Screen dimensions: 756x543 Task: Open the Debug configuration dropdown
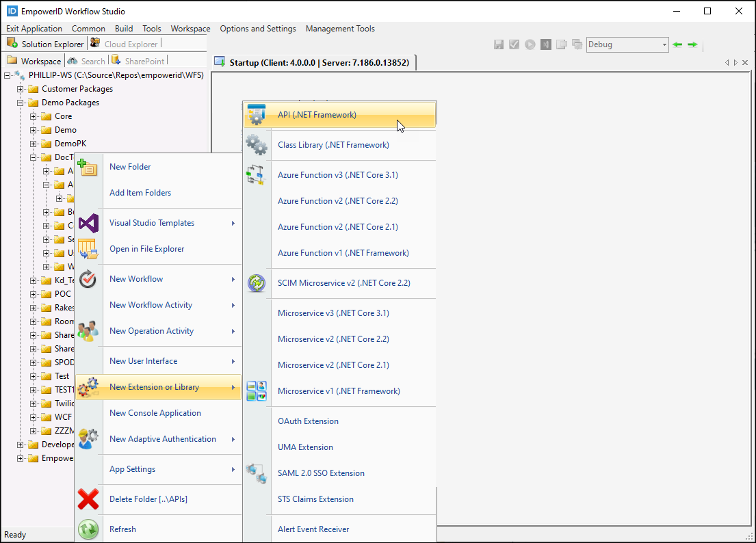pyautogui.click(x=665, y=44)
